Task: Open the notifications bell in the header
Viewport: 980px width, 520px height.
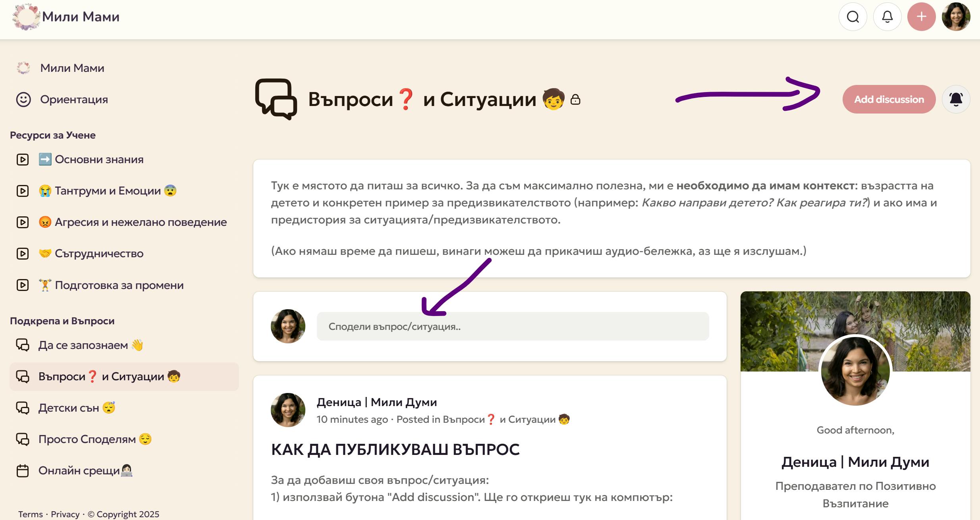Action: 887,17
